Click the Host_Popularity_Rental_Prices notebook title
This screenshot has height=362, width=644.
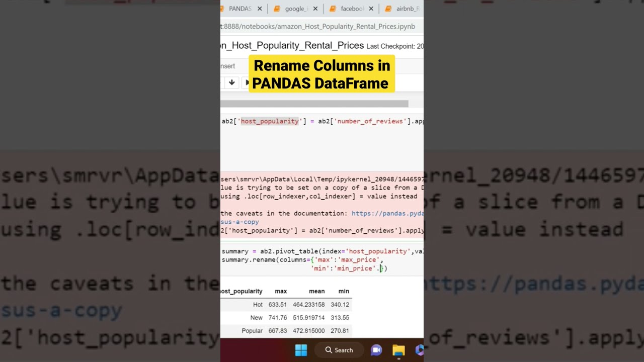pos(292,45)
